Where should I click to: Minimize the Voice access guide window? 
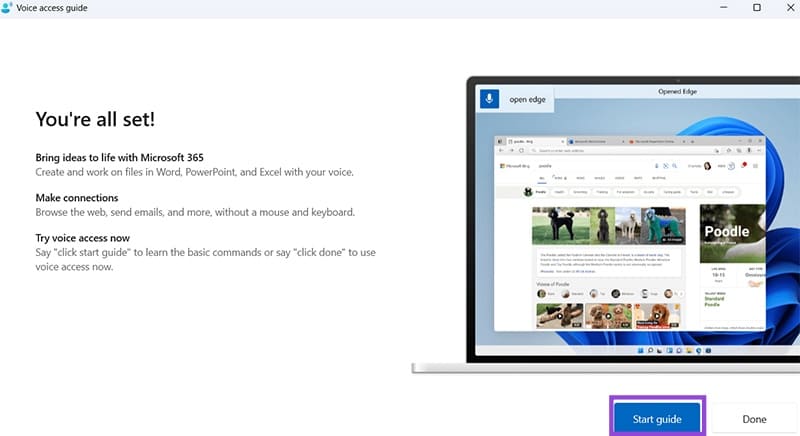pos(723,7)
